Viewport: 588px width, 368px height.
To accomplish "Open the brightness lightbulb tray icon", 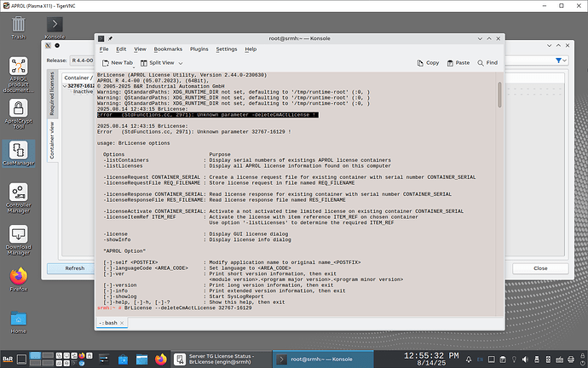I will [514, 359].
